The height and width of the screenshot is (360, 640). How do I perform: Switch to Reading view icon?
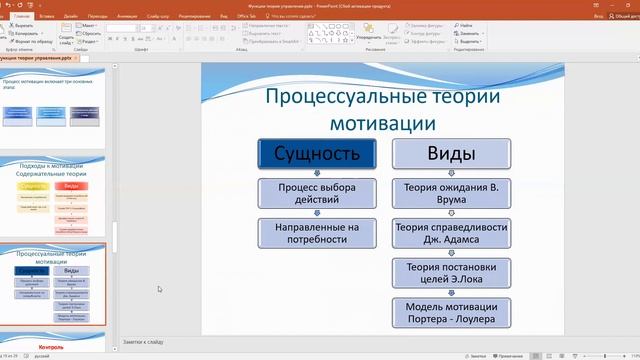[562, 356]
